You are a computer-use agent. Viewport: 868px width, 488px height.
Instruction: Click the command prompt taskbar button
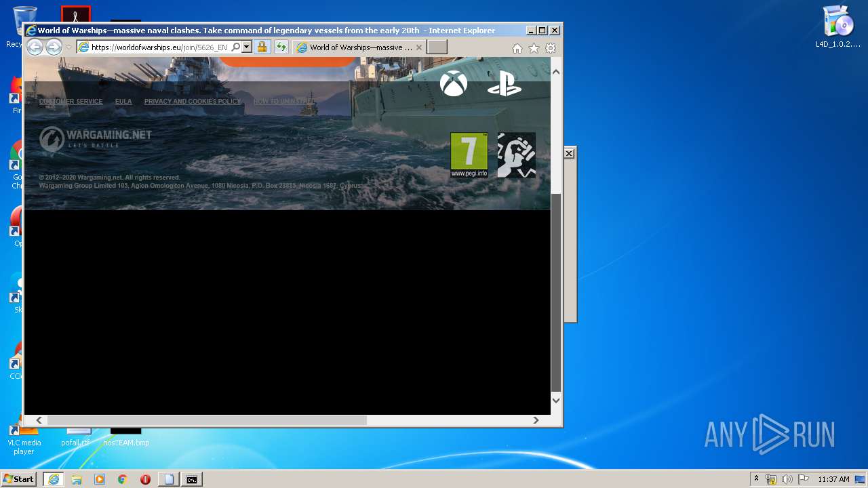coord(192,479)
